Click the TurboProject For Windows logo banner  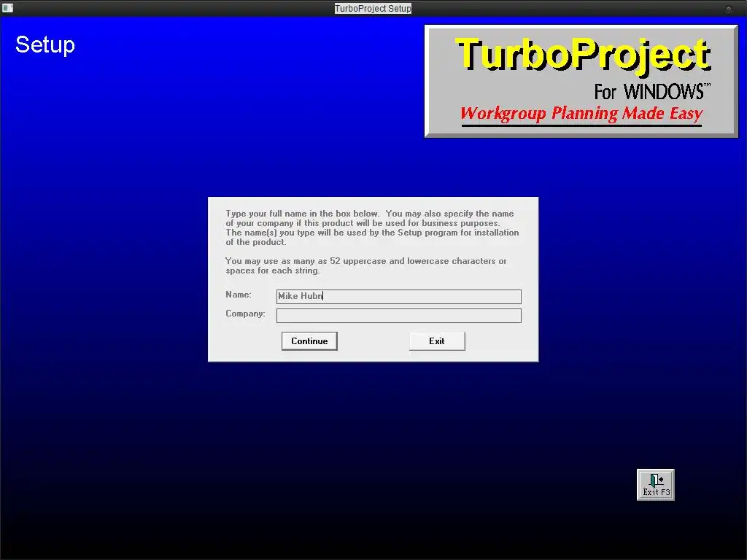point(581,82)
